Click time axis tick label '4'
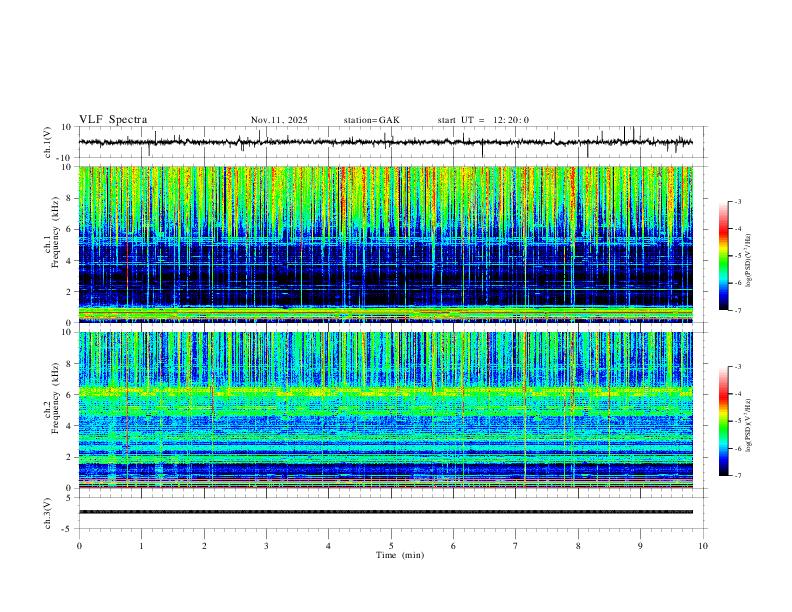The height and width of the screenshot is (612, 792). click(328, 546)
